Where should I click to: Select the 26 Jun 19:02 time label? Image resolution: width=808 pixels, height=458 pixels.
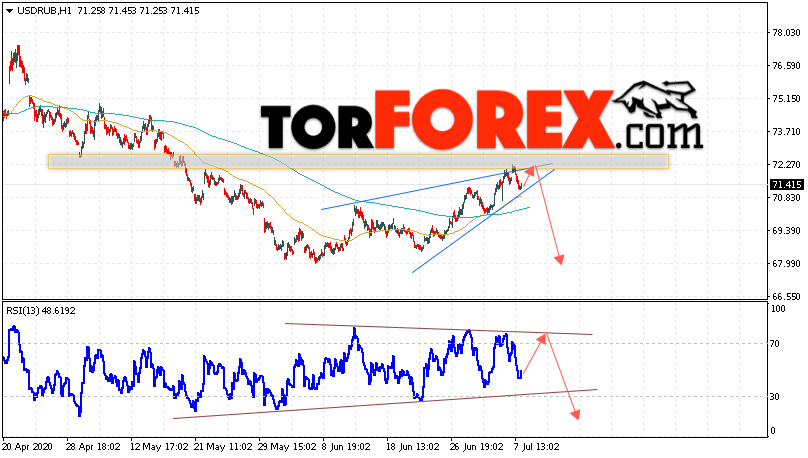tap(476, 447)
